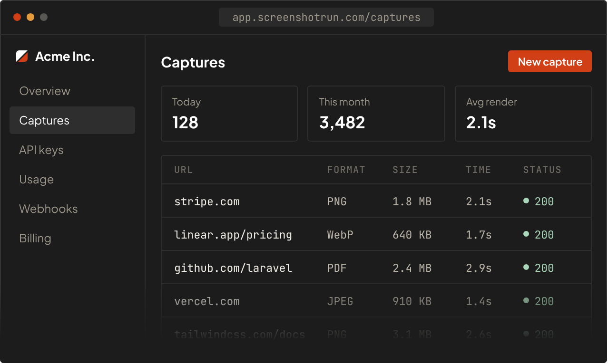Screen dimensions: 608x364
Task: Click the 2.9s render time
Action: click(x=479, y=268)
